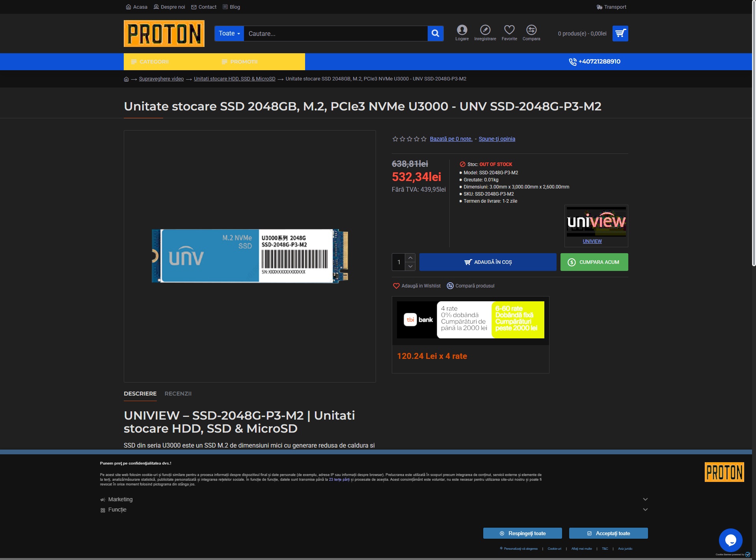756x560 pixels.
Task: Increase the product quantity
Action: [x=410, y=258]
